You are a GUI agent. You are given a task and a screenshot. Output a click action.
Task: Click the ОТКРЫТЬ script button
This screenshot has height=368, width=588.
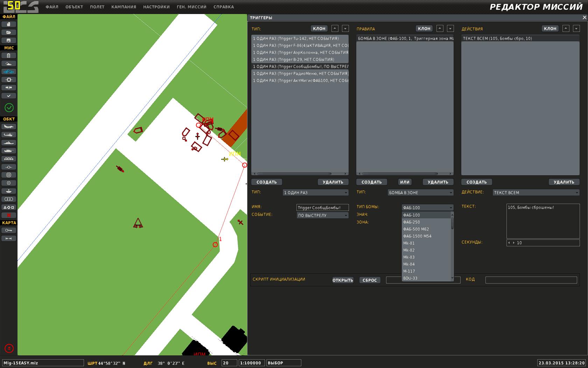click(343, 280)
